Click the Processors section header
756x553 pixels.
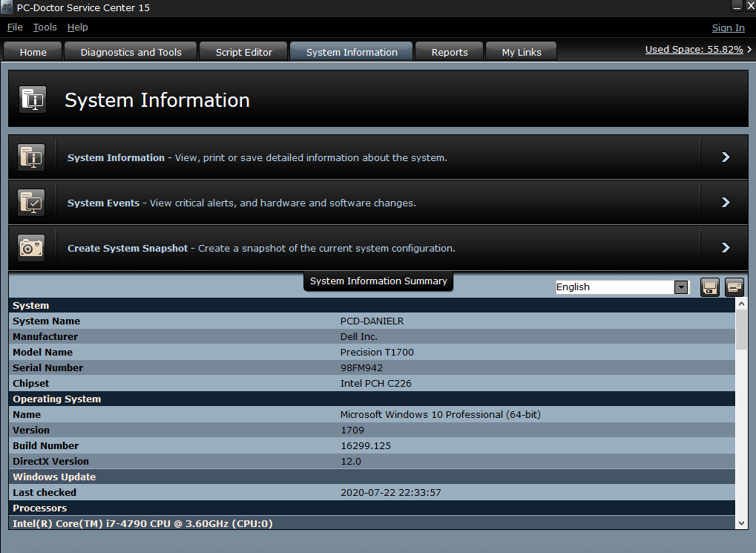point(372,508)
